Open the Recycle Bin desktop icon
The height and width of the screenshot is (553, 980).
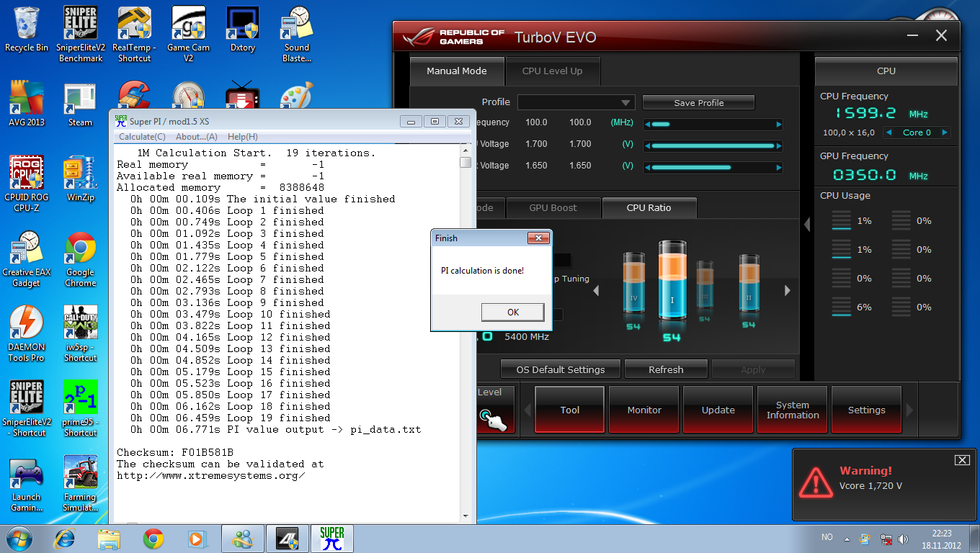click(x=27, y=29)
